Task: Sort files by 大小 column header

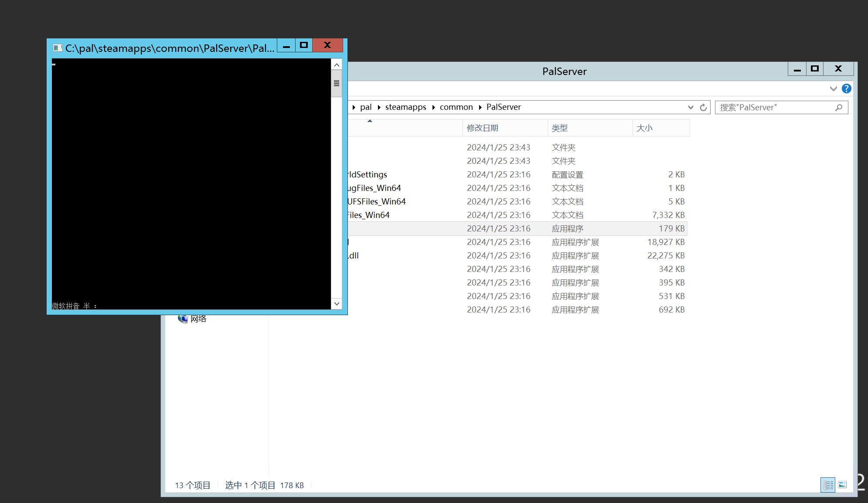Action: (644, 128)
